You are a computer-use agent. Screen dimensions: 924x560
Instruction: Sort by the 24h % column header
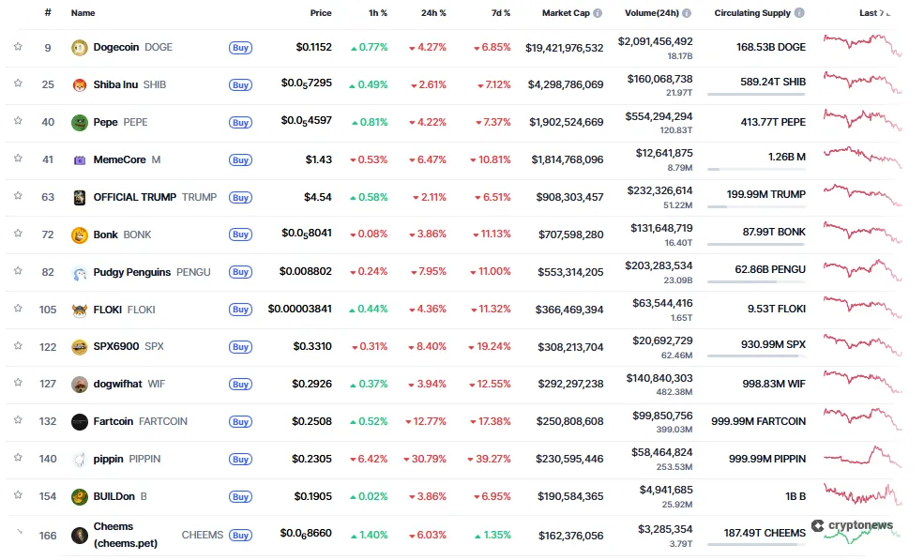(x=433, y=14)
